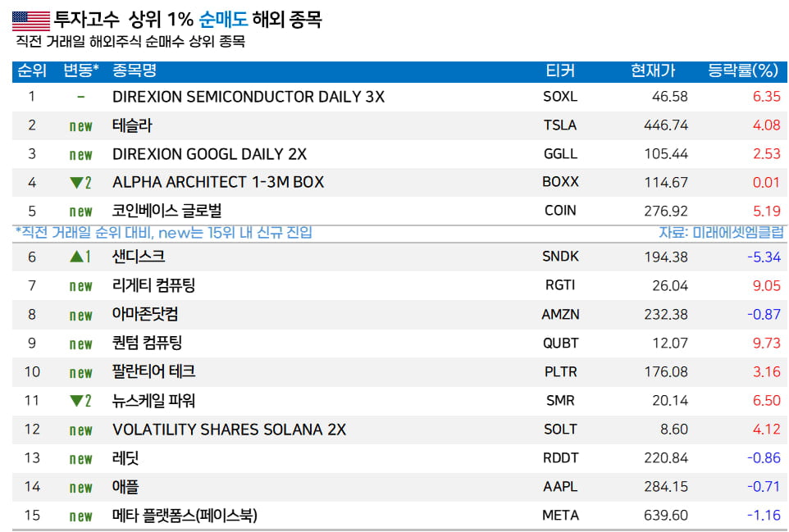Click the 232.38 price for 아마존닷컴
This screenshot has height=532, width=789.
click(x=666, y=315)
